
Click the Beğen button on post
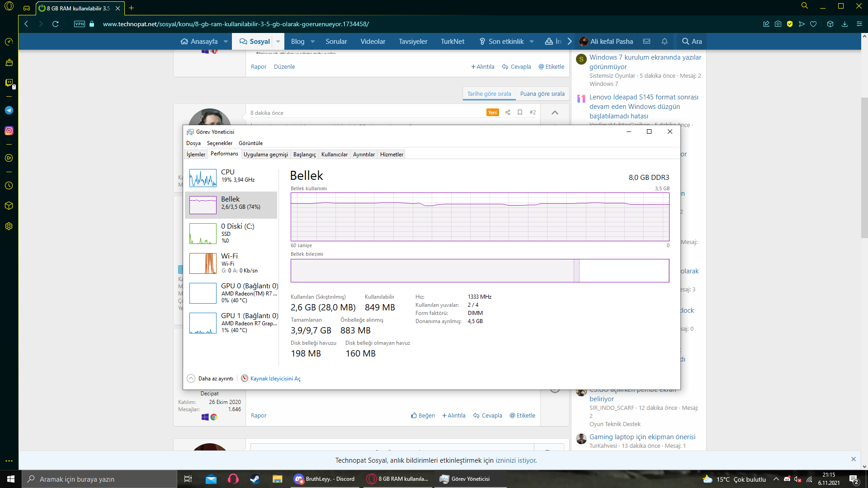[x=423, y=416]
